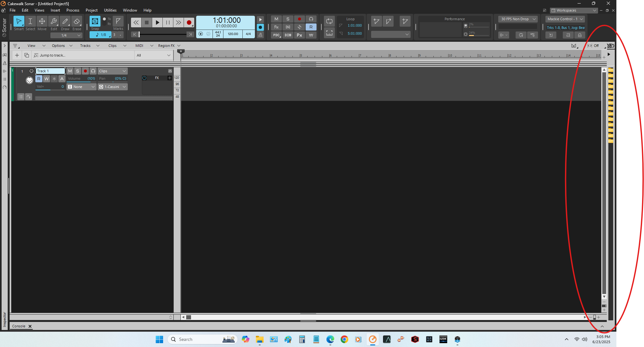Click Track 1 Archive button A
The image size is (644, 347).
point(62,79)
